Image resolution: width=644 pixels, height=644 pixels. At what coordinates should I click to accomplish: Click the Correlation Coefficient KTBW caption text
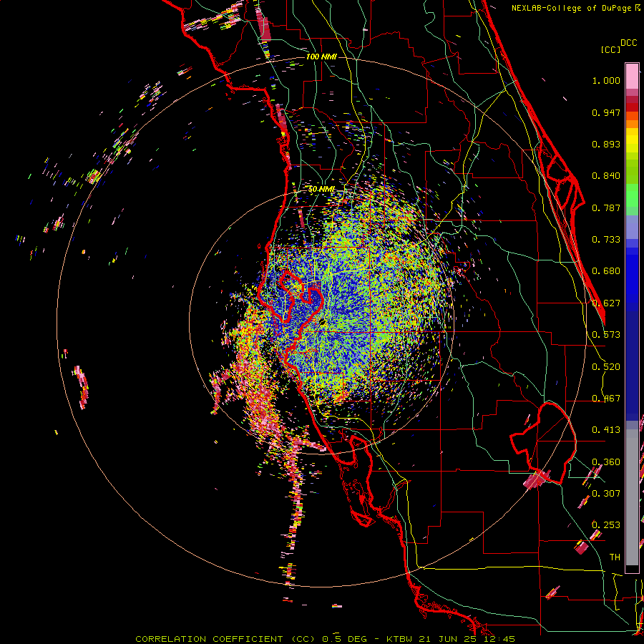point(325,639)
